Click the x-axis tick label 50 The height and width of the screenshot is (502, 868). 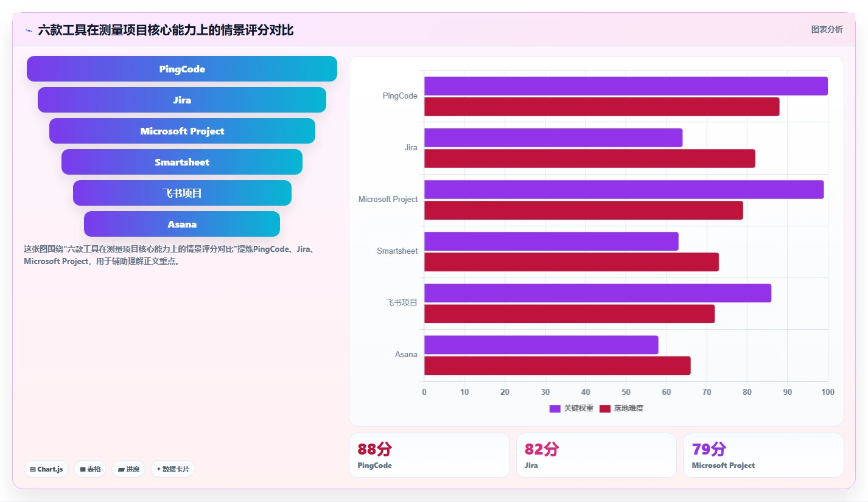tap(626, 392)
